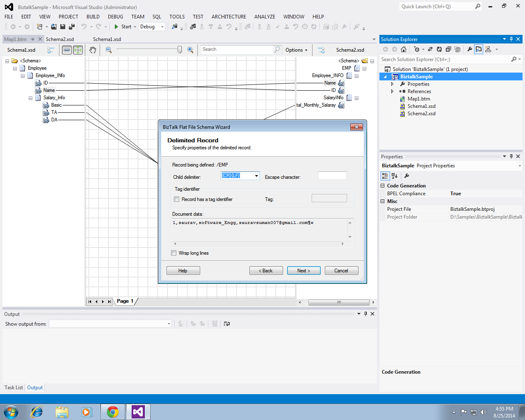Open Properties Pages via the wrench icon
This screenshot has height=420, width=525.
click(x=470, y=49)
